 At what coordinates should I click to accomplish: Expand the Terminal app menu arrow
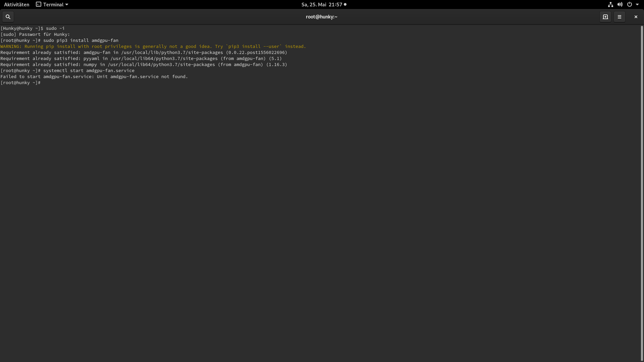coord(67,5)
